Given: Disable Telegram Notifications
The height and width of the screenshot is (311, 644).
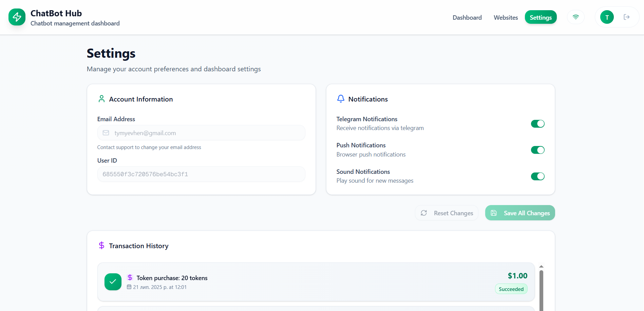Looking at the screenshot, I should pos(537,124).
